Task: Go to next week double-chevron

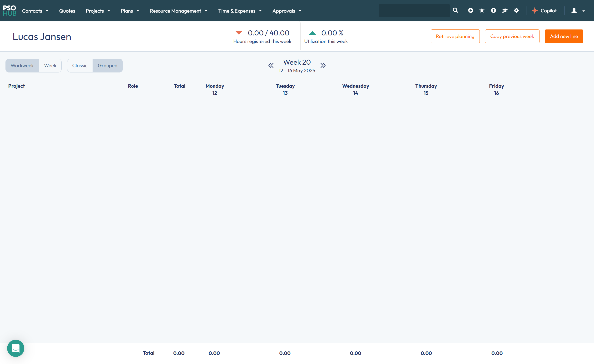Action: tap(323, 66)
